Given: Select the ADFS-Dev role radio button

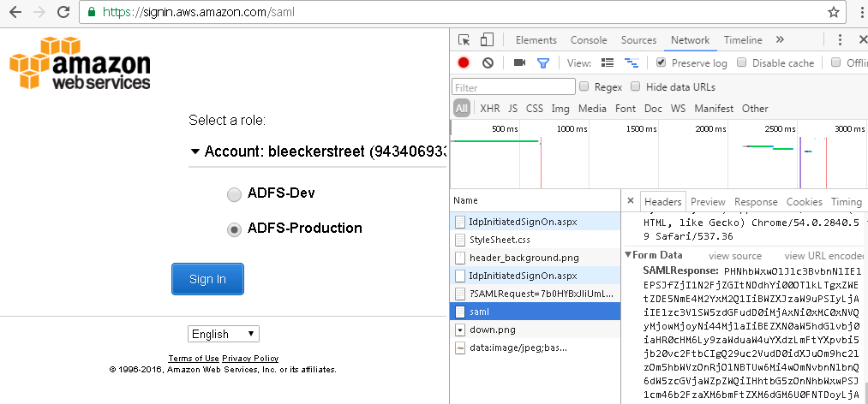Looking at the screenshot, I should click(x=235, y=194).
